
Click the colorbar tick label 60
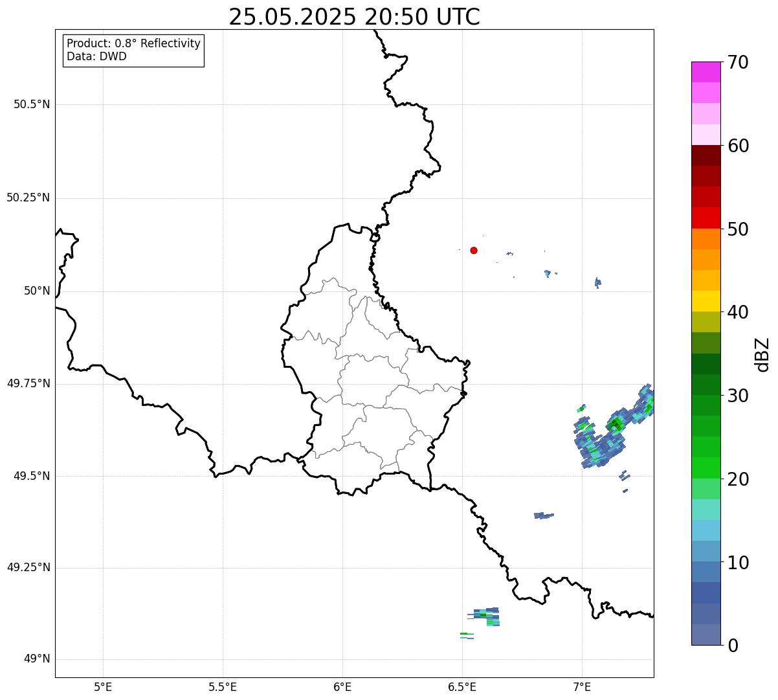[x=738, y=146]
